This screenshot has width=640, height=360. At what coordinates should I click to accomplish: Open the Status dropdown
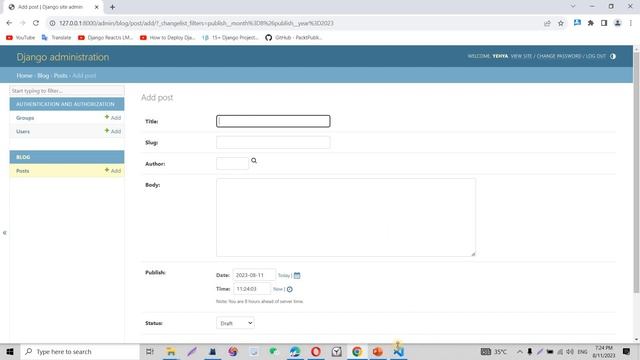pos(235,323)
